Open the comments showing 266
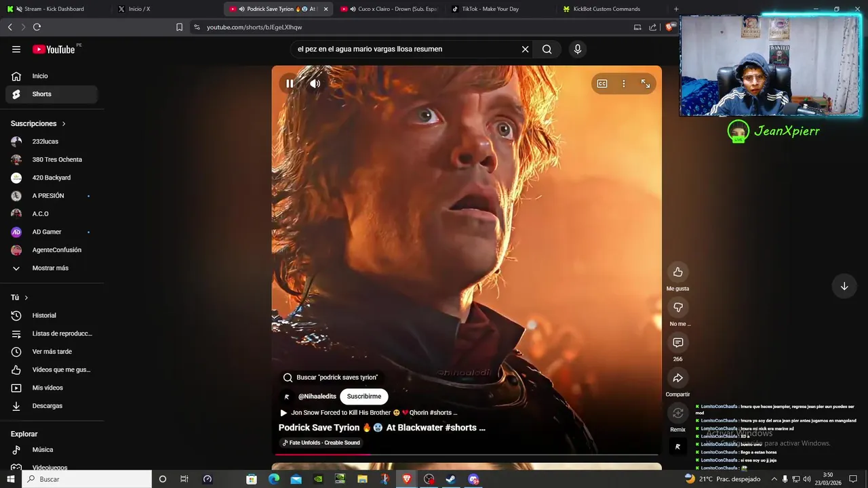This screenshot has height=488, width=868. coord(677,342)
